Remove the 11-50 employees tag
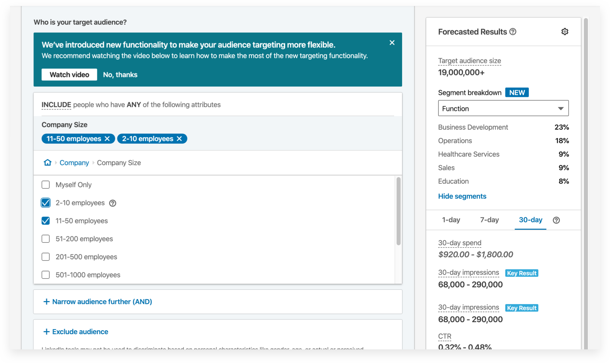The width and height of the screenshot is (610, 364). (x=107, y=139)
